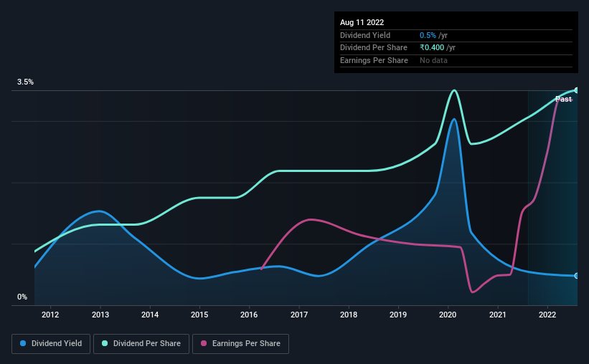The image size is (589, 364).
Task: Click the blue Dividend Yield legend dot
Action: 23,343
